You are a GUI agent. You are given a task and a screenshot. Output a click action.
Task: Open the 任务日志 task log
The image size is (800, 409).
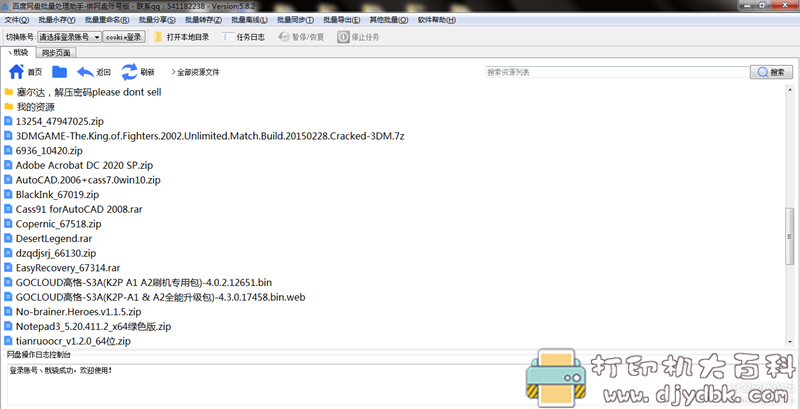(x=244, y=37)
